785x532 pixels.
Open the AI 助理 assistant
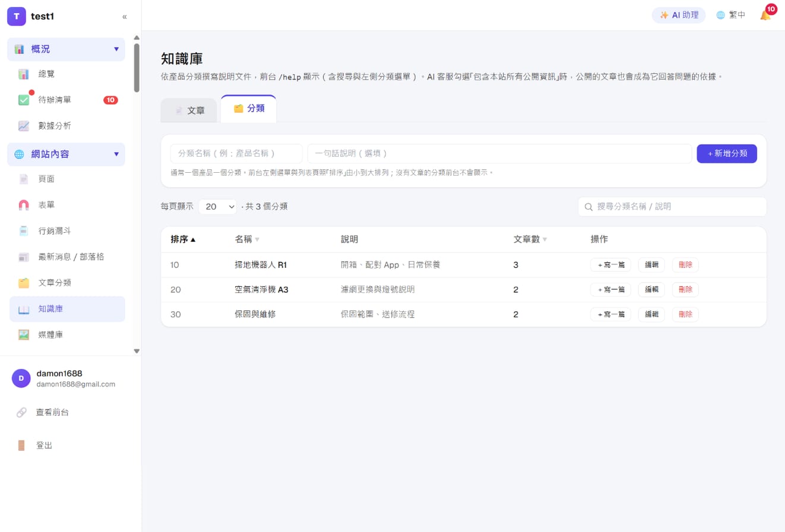click(x=679, y=15)
